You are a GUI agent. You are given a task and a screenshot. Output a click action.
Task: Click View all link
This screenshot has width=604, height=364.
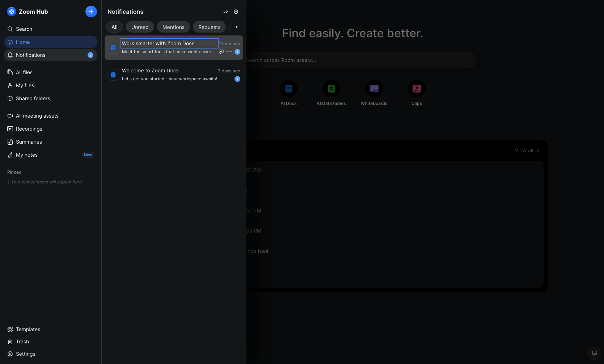pyautogui.click(x=527, y=151)
